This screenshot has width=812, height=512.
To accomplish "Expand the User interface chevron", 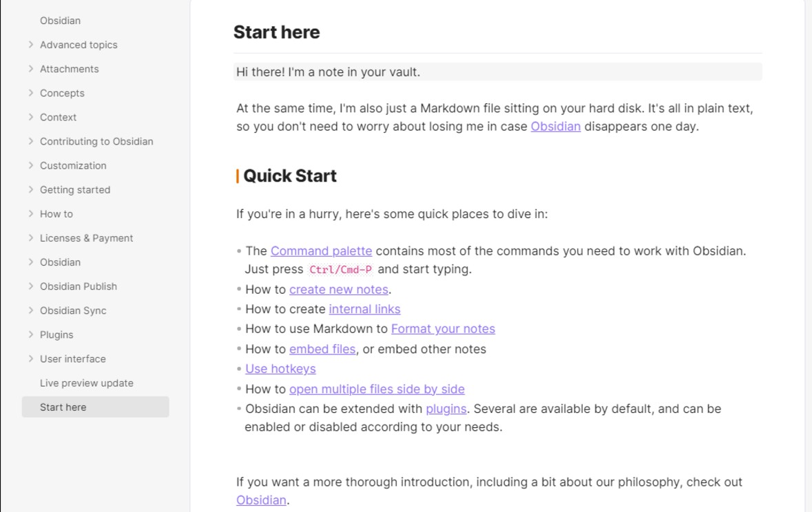I will (x=30, y=359).
